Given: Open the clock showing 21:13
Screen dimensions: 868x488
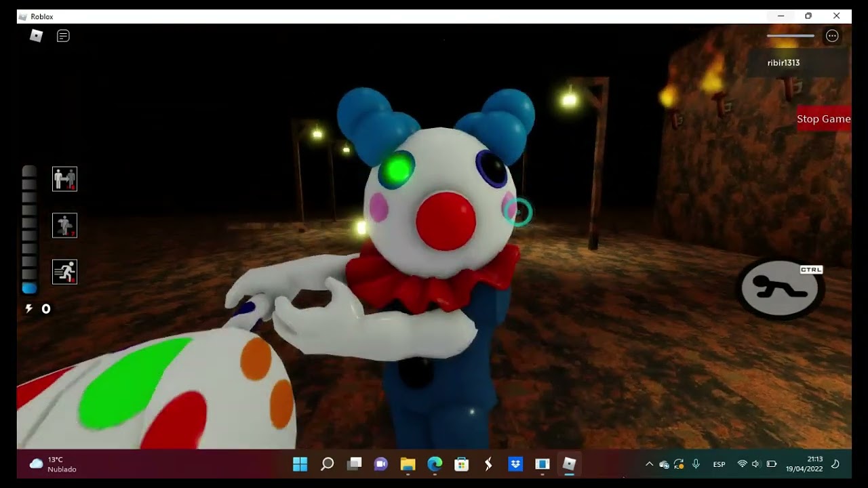Looking at the screenshot, I should pyautogui.click(x=804, y=464).
